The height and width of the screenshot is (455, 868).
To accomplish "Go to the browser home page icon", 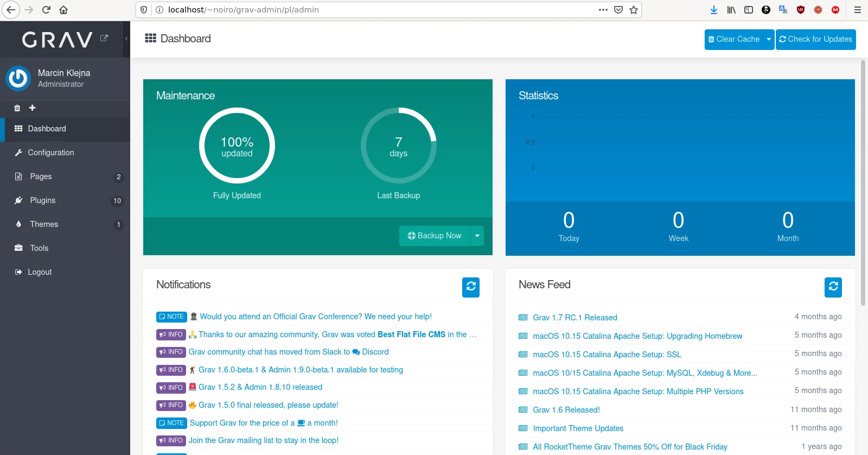I will [x=63, y=10].
